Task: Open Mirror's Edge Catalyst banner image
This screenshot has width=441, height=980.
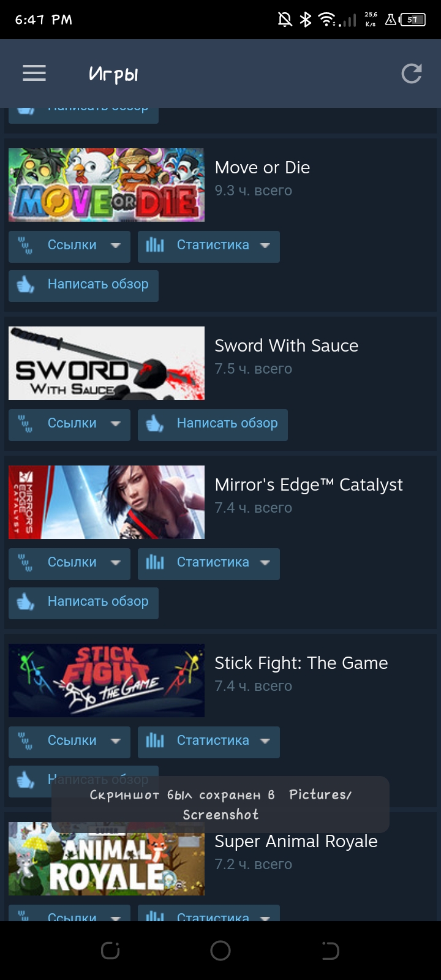Action: (107, 502)
